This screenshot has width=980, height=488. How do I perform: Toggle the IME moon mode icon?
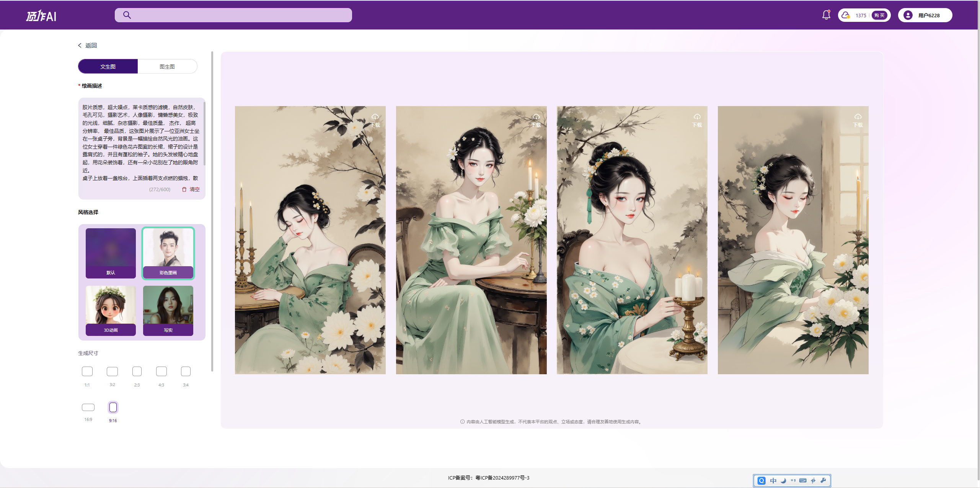783,480
